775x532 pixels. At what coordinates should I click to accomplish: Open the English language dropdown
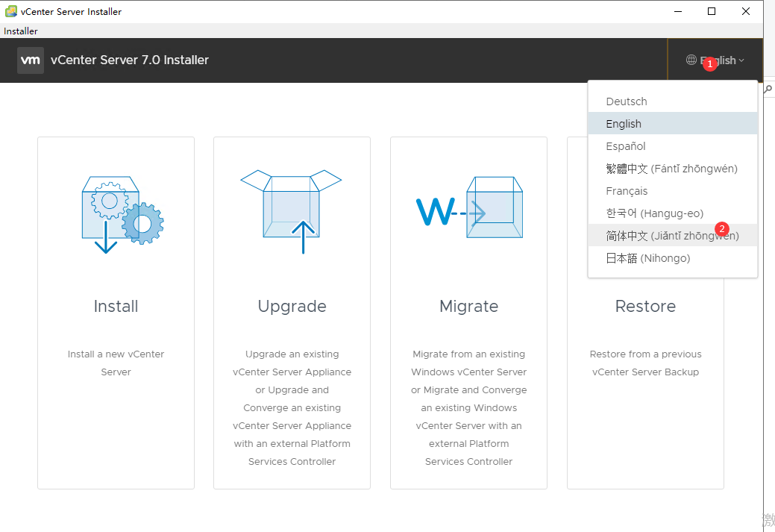[x=716, y=60]
